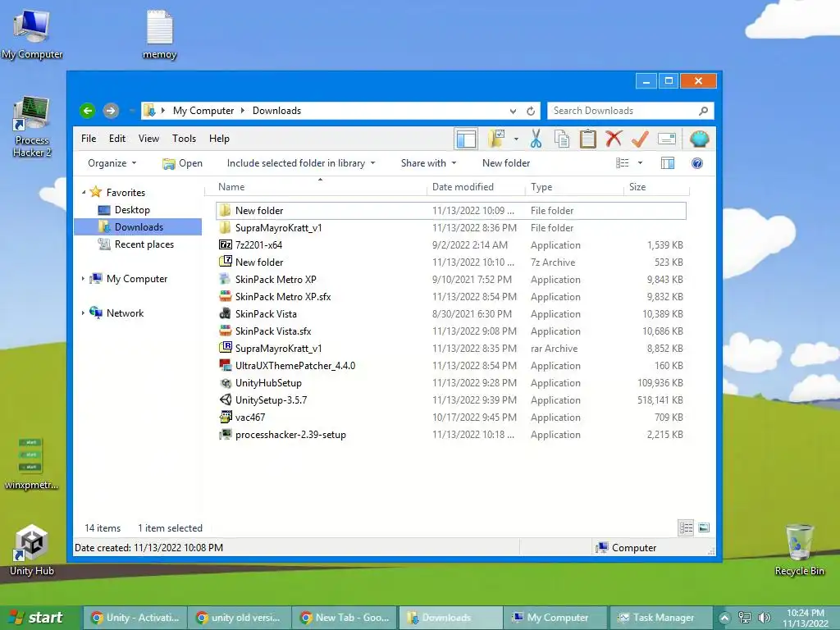
Task: Open Process Hacker 2 desktop icon
Action: [32, 127]
